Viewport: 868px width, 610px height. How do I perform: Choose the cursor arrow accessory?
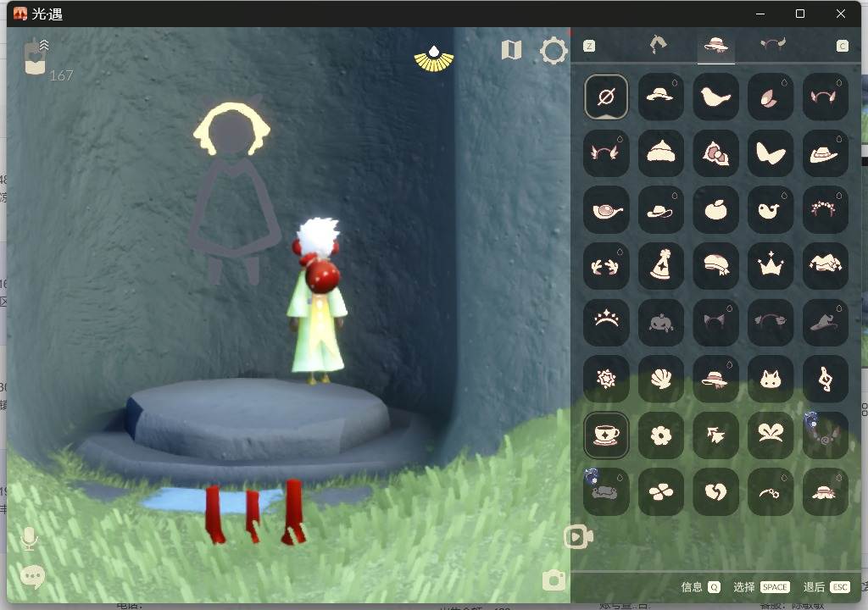point(715,435)
